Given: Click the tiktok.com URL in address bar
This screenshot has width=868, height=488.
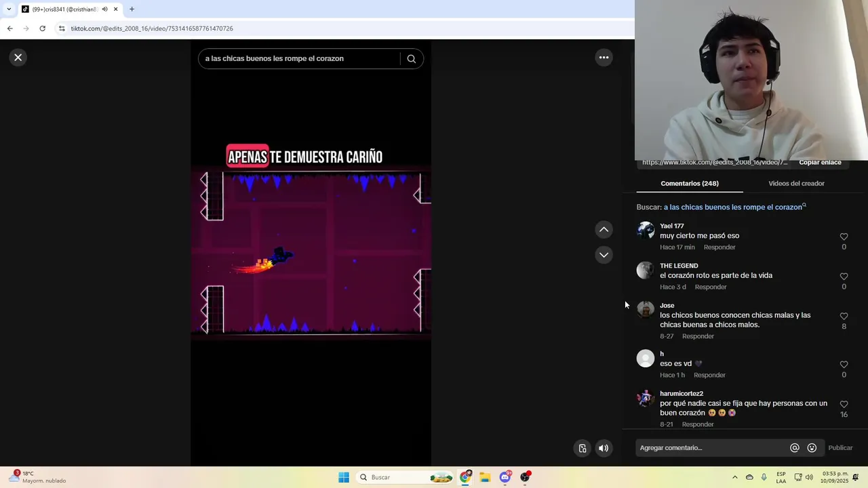Looking at the screenshot, I should coord(152,28).
